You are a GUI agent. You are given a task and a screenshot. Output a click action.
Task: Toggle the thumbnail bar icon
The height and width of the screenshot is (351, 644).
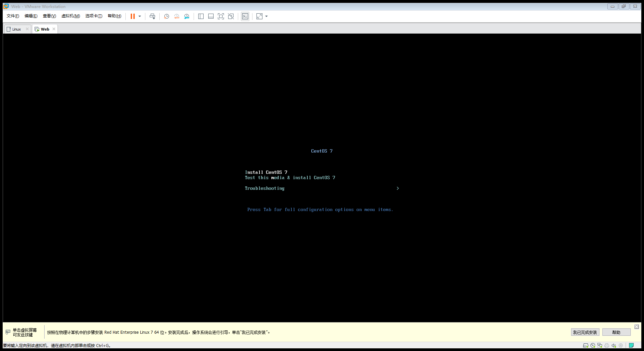point(211,16)
